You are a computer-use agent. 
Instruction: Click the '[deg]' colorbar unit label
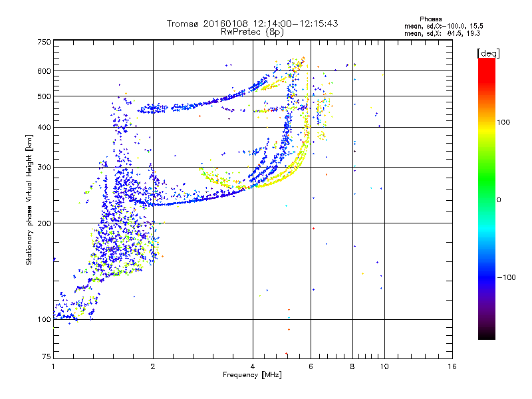click(x=488, y=53)
